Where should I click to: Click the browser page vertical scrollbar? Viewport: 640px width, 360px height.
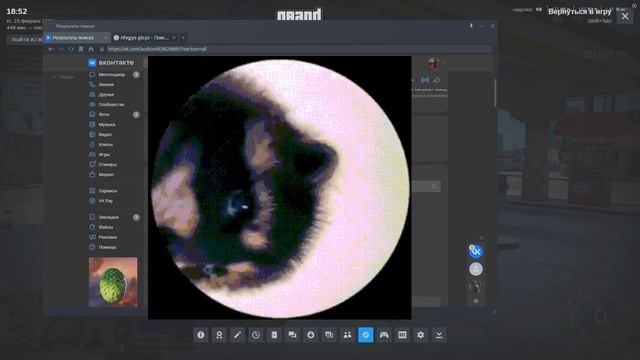[495, 93]
